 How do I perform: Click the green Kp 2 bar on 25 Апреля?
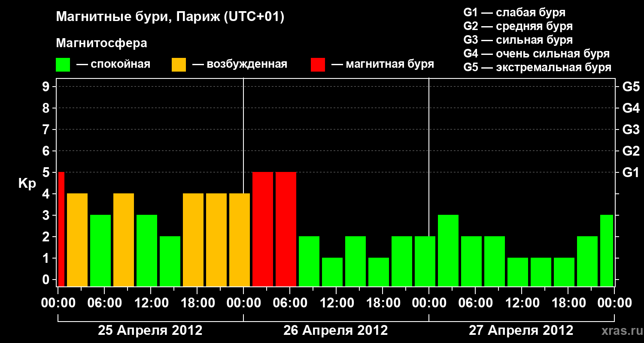click(170, 261)
